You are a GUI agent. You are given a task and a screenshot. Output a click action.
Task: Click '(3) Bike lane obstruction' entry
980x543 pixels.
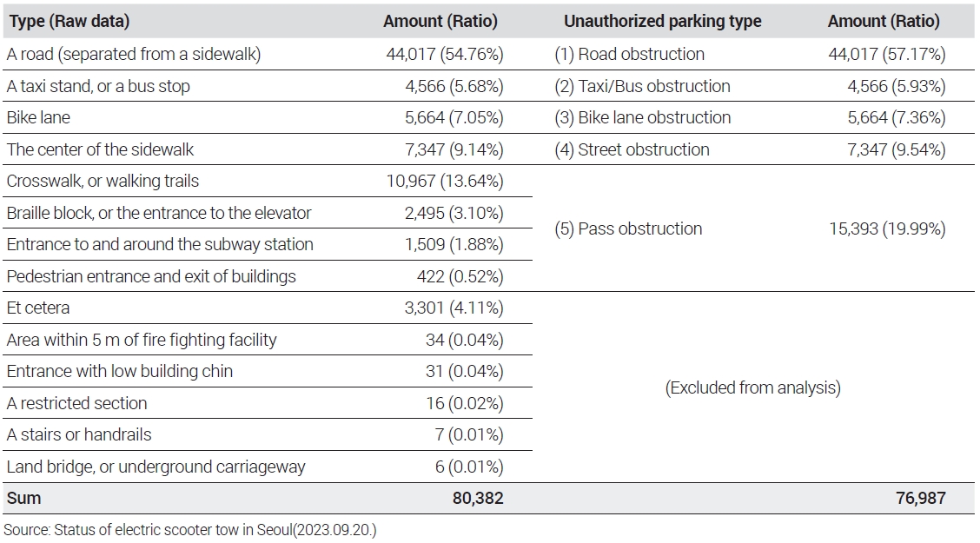642,117
